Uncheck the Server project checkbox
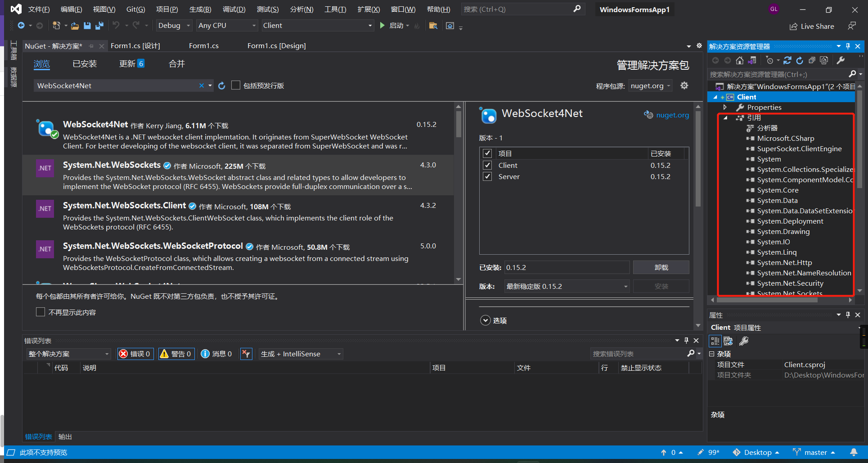The height and width of the screenshot is (463, 868). pos(487,176)
